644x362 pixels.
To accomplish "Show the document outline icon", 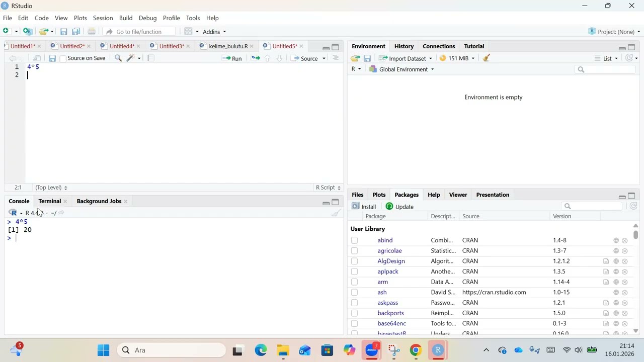I will point(336,58).
